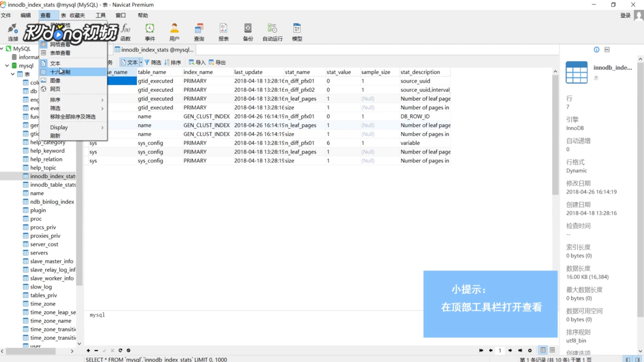Choose 网格查看 (grid view) in the menu
Image resolution: width=644 pixels, height=362 pixels.
(x=73, y=44)
